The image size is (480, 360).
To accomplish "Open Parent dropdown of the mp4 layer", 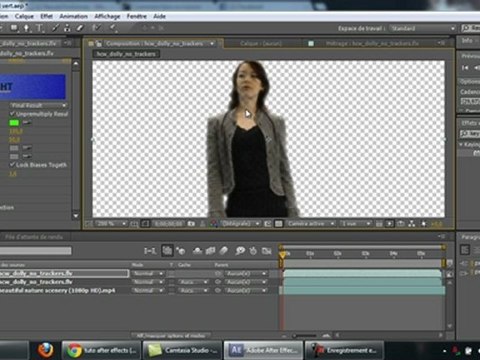I will click(246, 291).
